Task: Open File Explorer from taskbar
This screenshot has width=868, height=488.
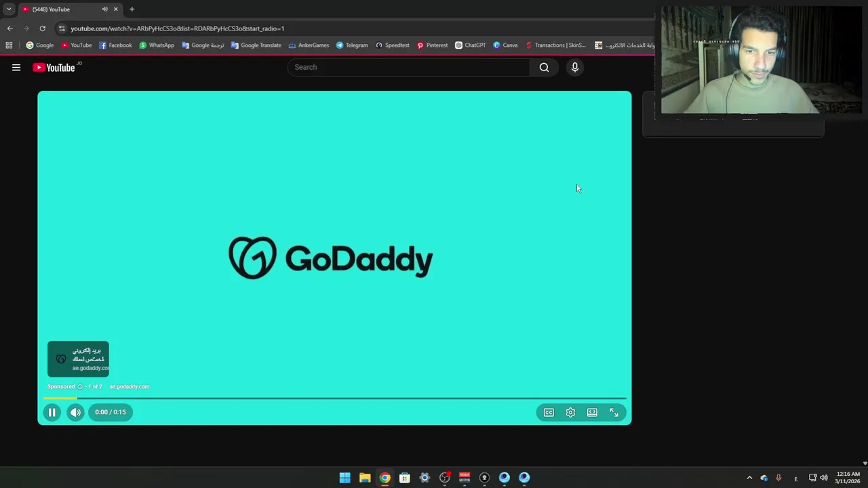Action: click(365, 478)
